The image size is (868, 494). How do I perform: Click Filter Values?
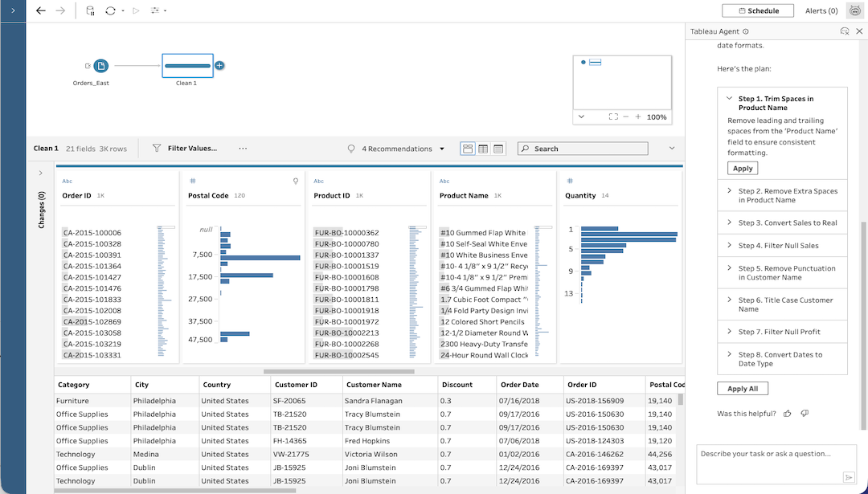click(x=185, y=149)
